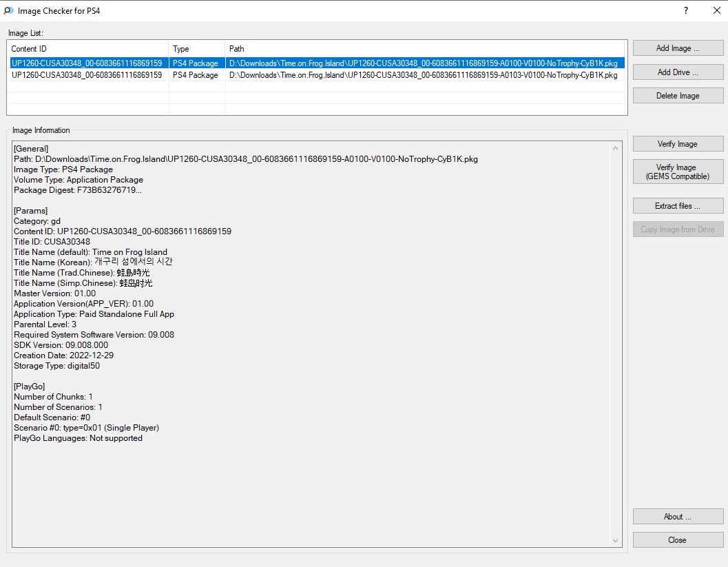This screenshot has height=567, width=728.
Task: Select the A0100-V0100 package row's Content ID
Action: click(87, 63)
